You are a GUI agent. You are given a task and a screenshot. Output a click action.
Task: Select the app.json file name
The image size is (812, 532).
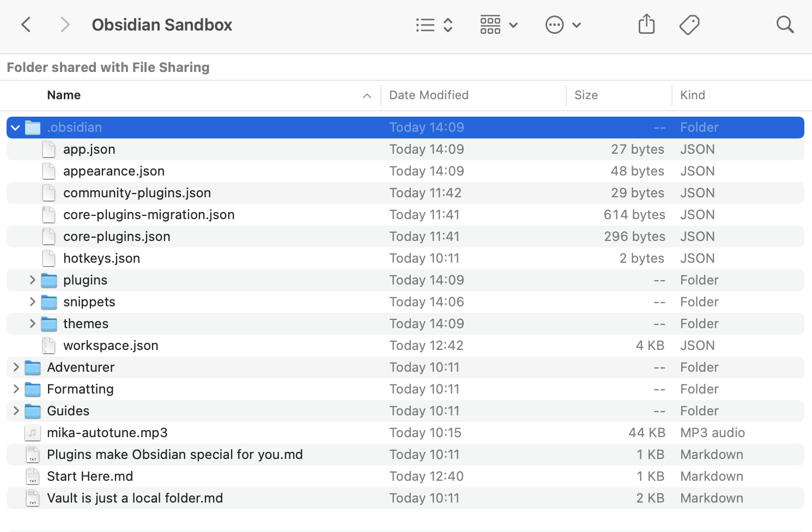coord(89,149)
